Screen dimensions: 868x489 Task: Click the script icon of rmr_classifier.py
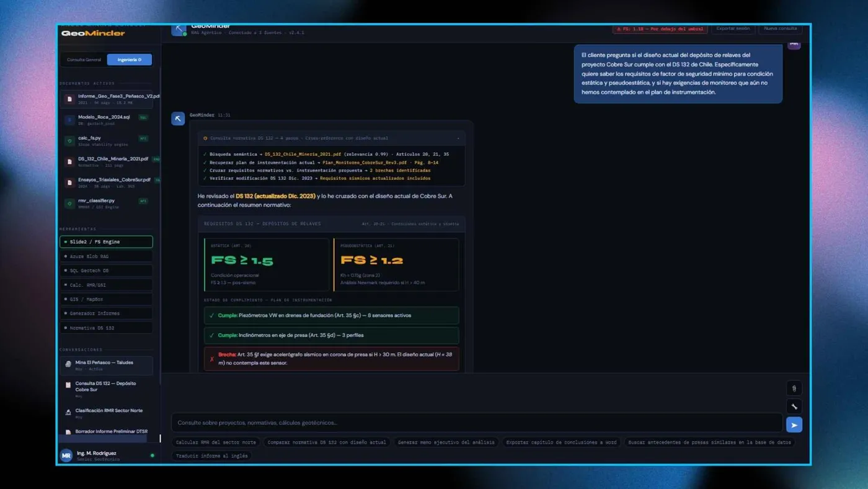(x=70, y=204)
